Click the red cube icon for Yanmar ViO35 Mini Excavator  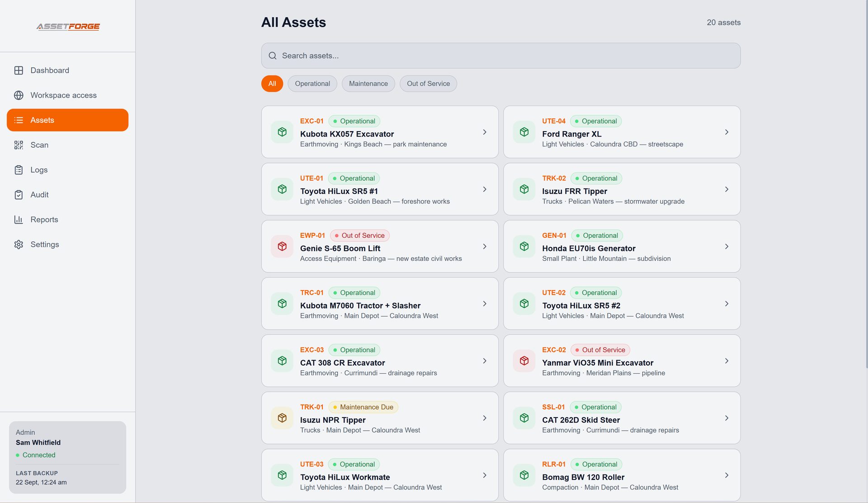tap(524, 361)
